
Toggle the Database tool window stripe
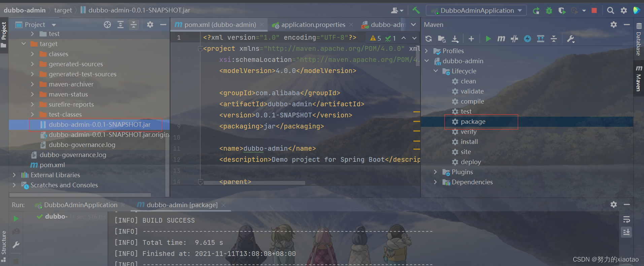639,39
